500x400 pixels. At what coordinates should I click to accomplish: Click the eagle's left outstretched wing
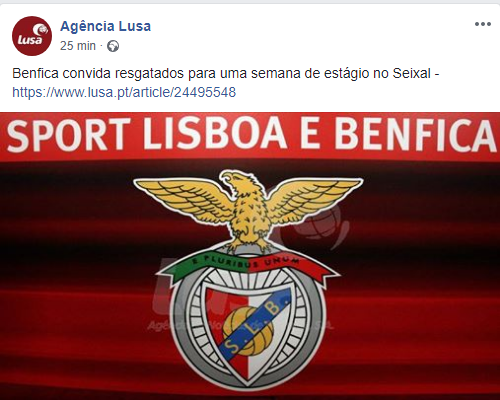(185, 197)
